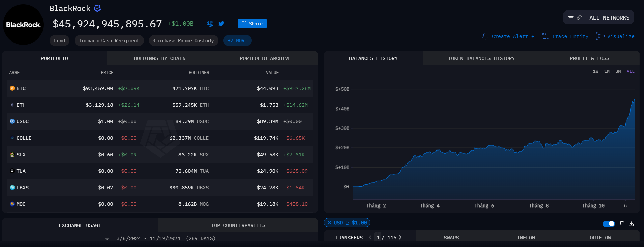Go to previous transfers page
Screen dimensions: 644x247
[370, 238]
